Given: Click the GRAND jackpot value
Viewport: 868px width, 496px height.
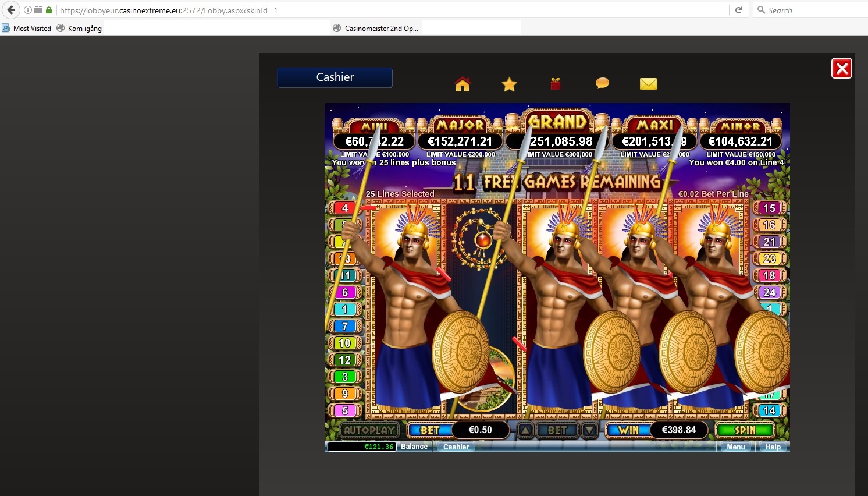Looking at the screenshot, I should (x=557, y=141).
